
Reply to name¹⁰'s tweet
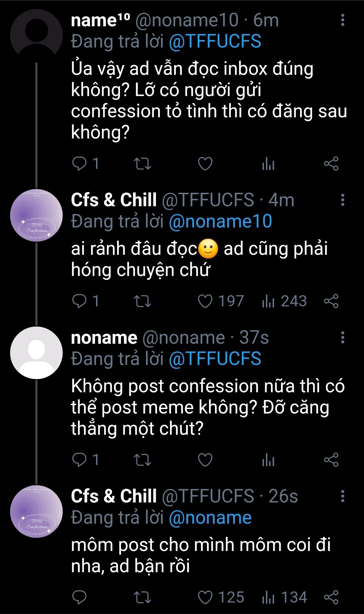80,164
